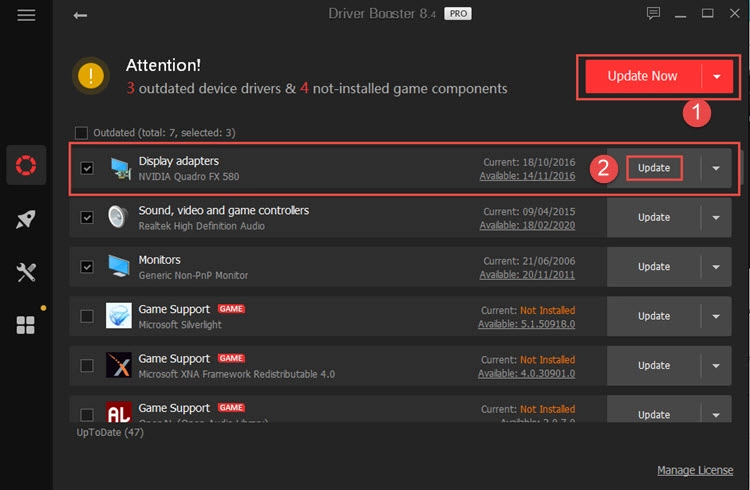The width and height of the screenshot is (750, 490).
Task: Update the OpenAL game component
Action: (654, 414)
